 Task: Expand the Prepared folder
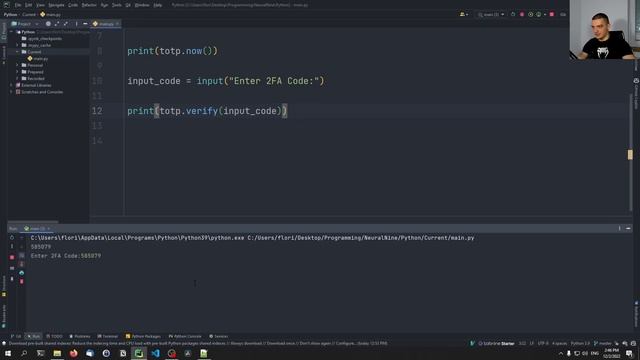[18, 72]
